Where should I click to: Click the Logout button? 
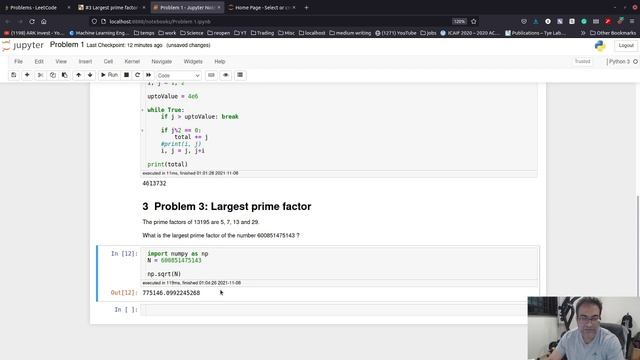point(626,46)
